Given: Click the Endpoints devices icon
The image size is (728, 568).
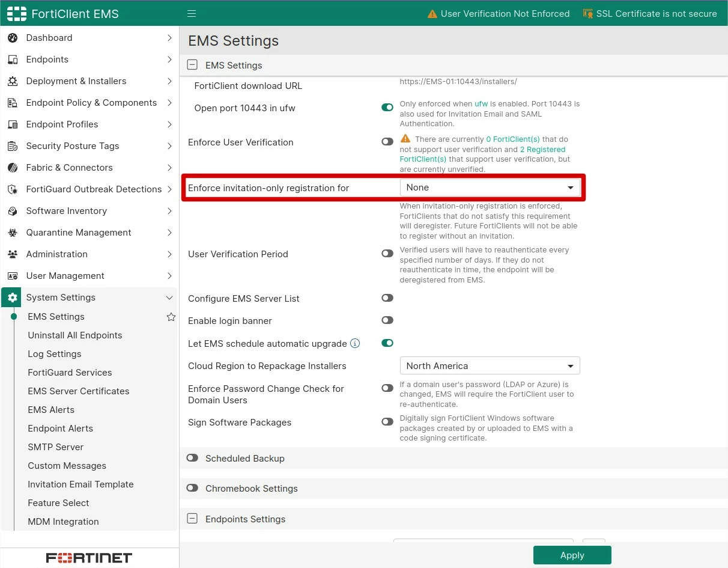Looking at the screenshot, I should coord(13,60).
